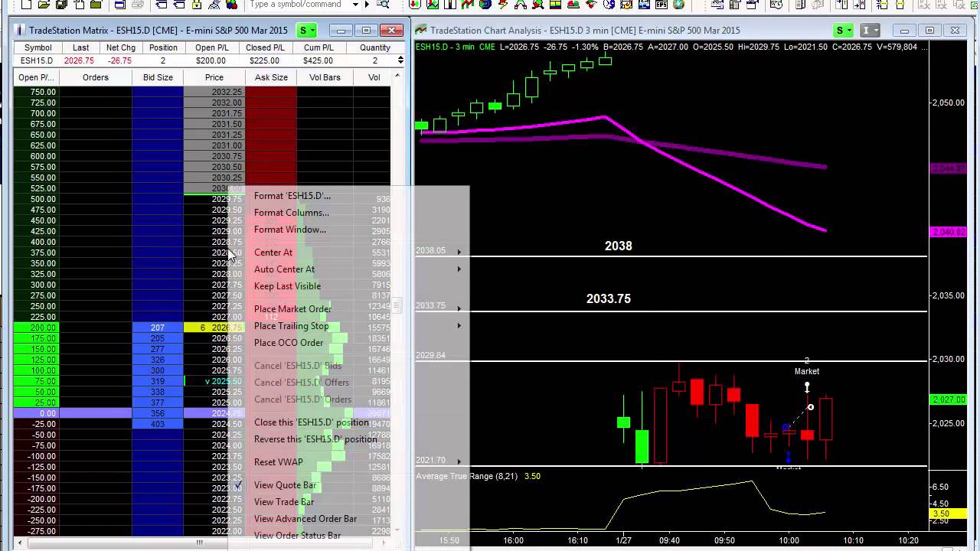Click the price cell 2032.25
The width and height of the screenshot is (980, 551).
coord(214,92)
